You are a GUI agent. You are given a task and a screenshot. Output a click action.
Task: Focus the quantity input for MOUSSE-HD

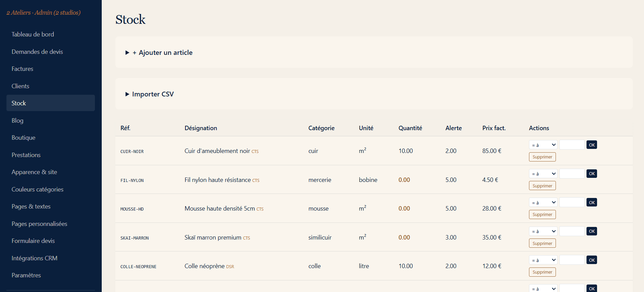coord(572,202)
